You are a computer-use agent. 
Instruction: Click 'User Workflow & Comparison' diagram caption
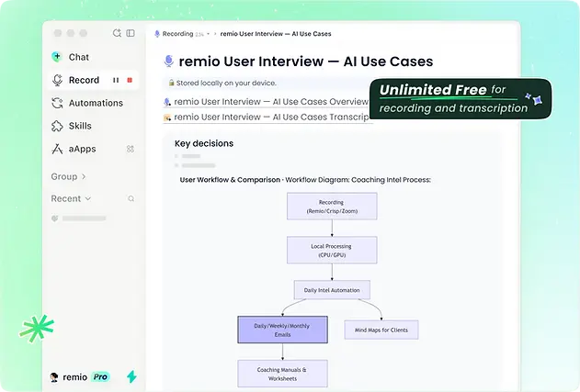point(305,180)
